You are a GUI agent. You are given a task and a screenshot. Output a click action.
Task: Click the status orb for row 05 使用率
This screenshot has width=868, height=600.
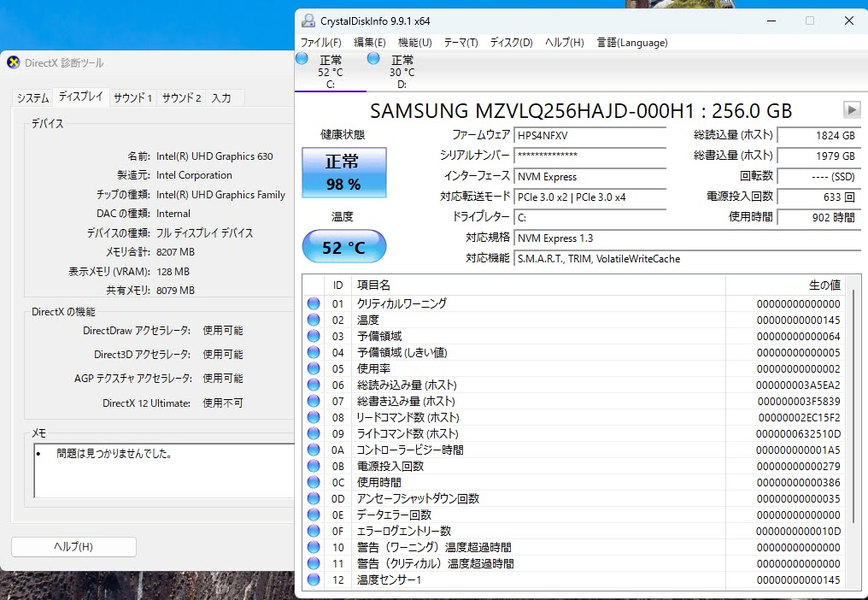(314, 368)
